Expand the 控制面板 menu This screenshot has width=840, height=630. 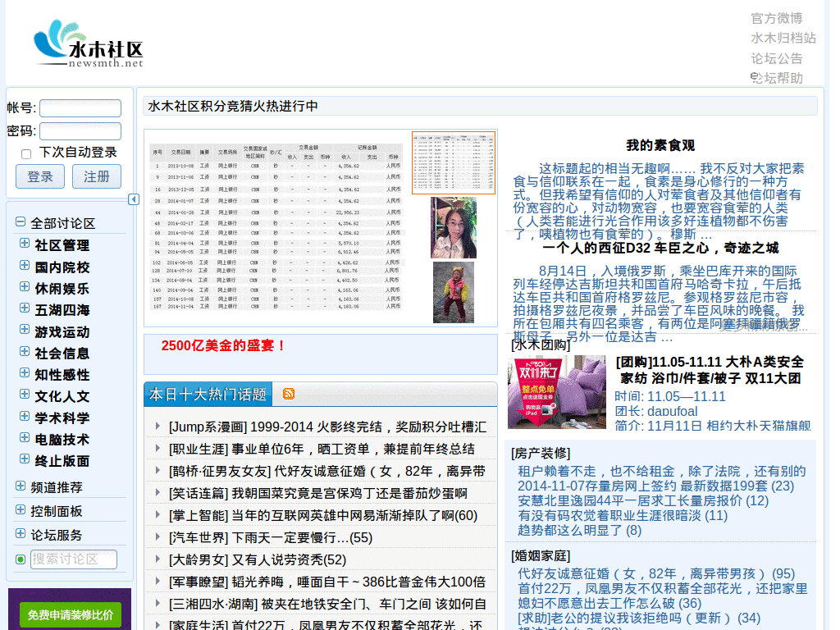pos(21,510)
